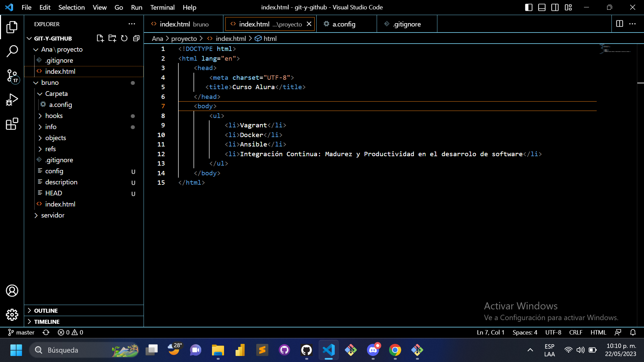Expand the OUTLINE section
644x362 pixels.
84,311
